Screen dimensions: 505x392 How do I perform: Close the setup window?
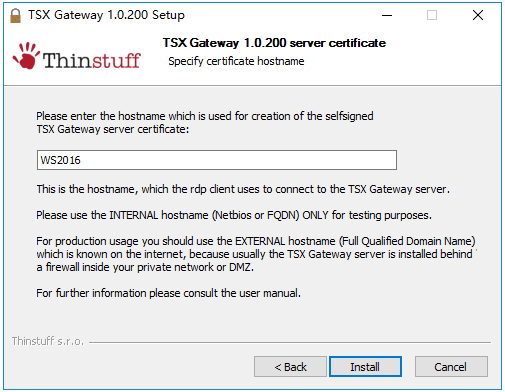(x=478, y=15)
